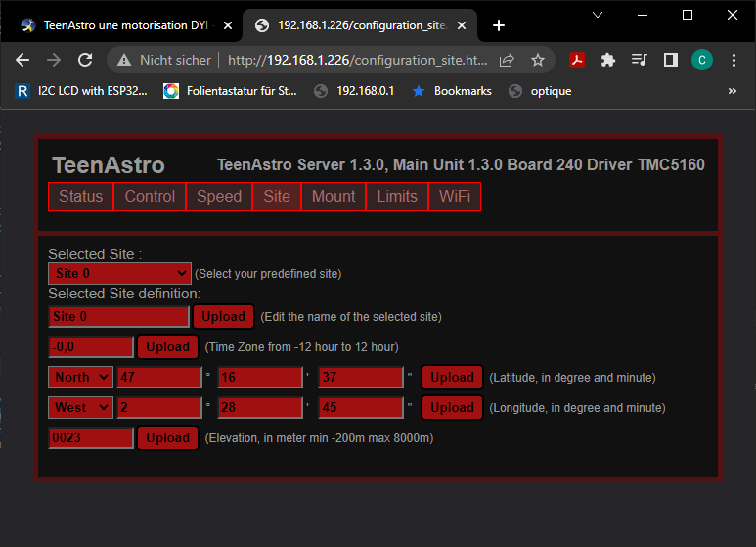Click the 'Time Zone from -12 hour' hint

click(x=302, y=347)
